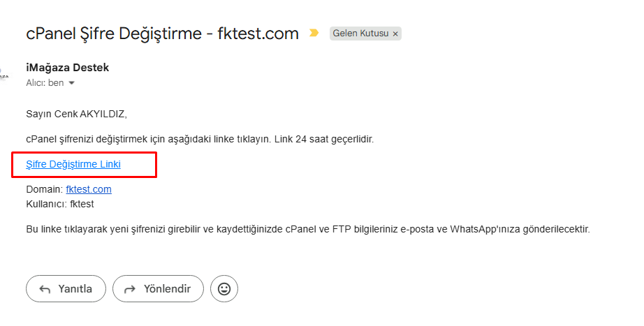
Task: Open the emoji reaction picker
Action: point(224,288)
